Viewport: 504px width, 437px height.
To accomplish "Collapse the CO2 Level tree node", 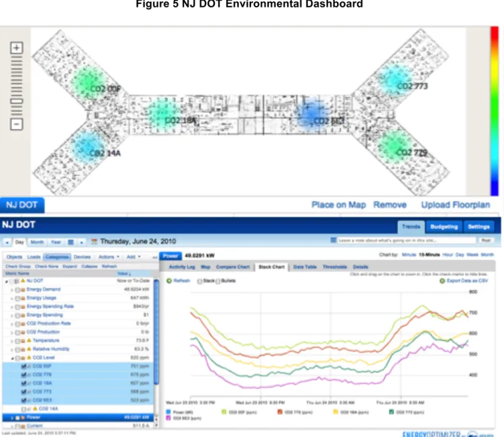I will pyautogui.click(x=12, y=358).
